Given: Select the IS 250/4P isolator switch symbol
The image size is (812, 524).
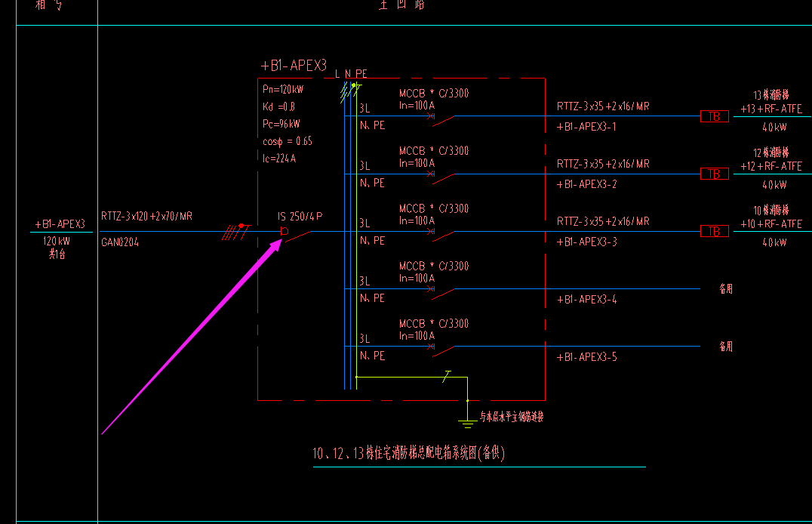Looking at the screenshot, I should click(x=296, y=235).
